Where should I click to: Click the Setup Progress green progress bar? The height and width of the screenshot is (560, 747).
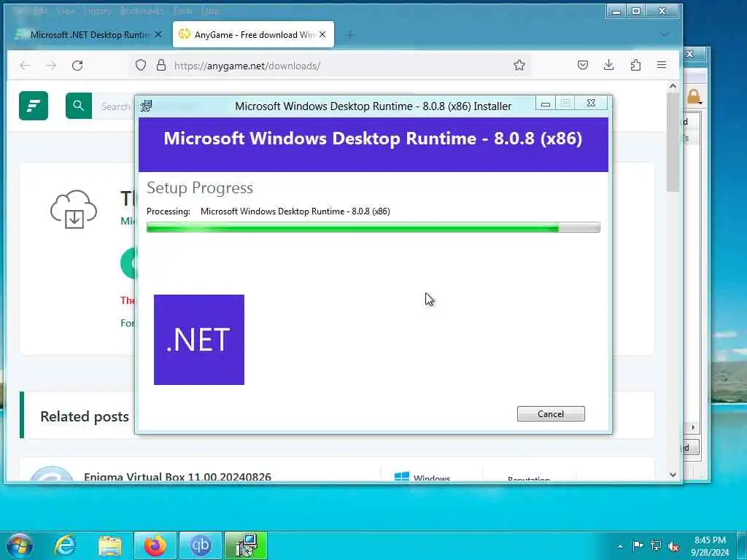[x=373, y=227]
